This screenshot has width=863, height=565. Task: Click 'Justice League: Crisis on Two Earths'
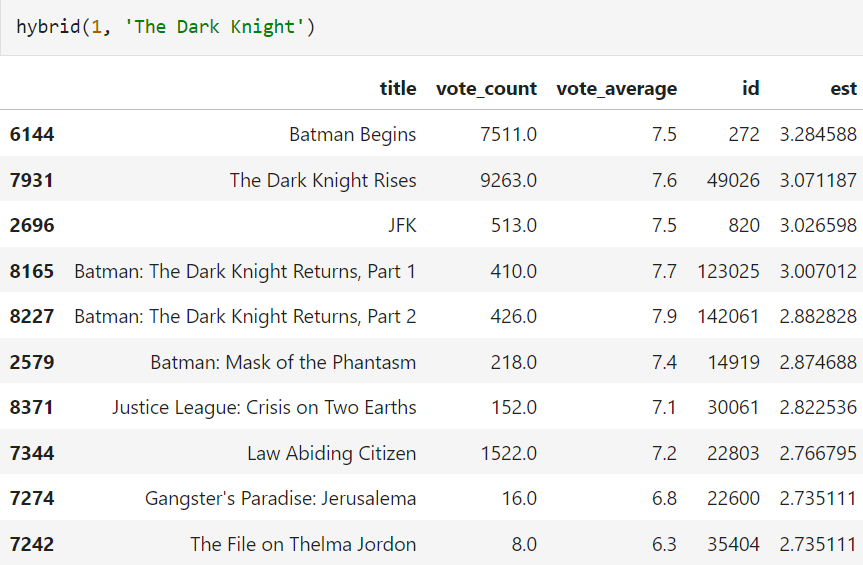click(264, 408)
